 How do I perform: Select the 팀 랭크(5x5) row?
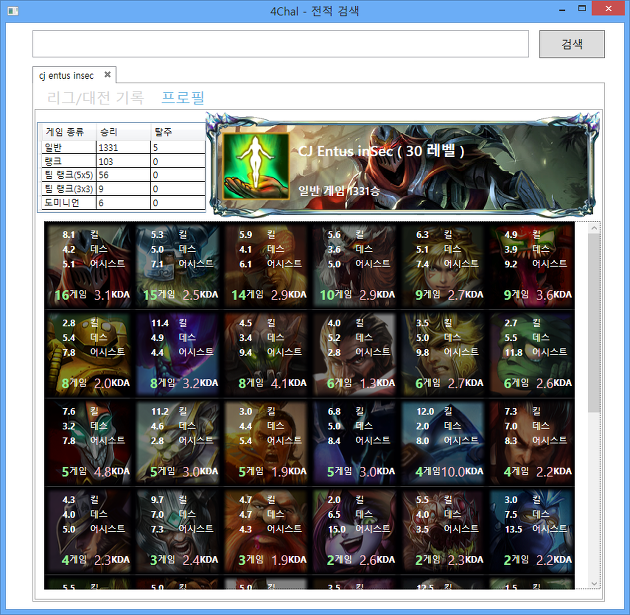pos(123,175)
